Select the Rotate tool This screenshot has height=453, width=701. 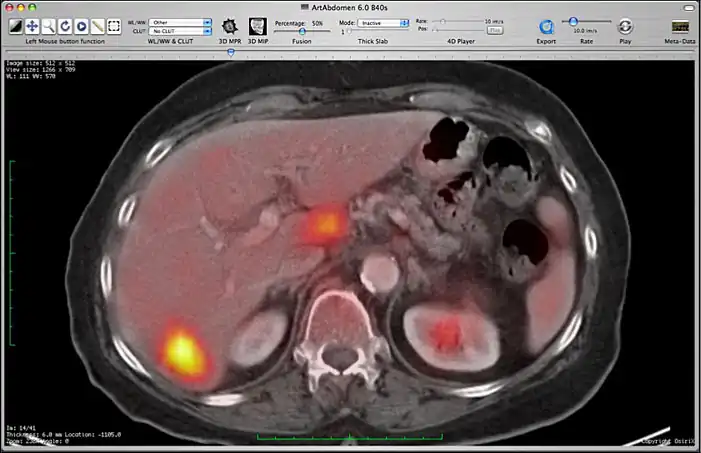(64, 26)
